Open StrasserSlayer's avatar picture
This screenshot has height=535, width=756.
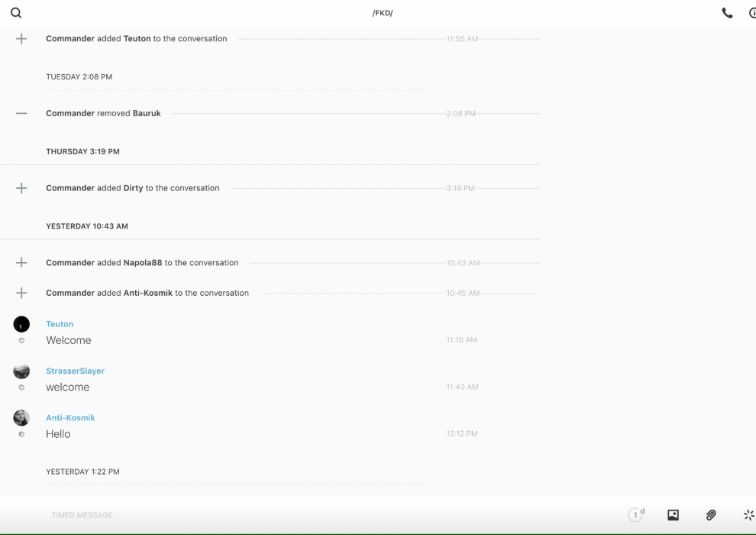[x=21, y=371]
